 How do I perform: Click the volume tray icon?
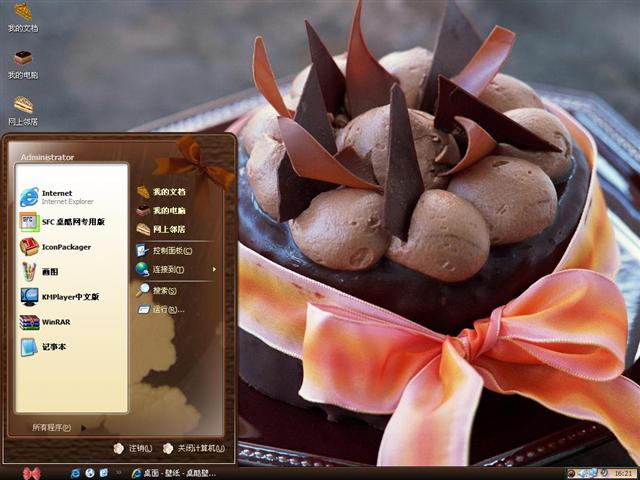pos(604,473)
